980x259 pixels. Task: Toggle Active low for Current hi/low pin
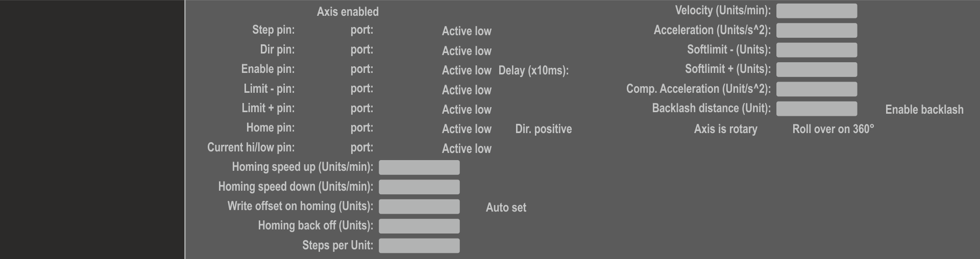pos(467,149)
